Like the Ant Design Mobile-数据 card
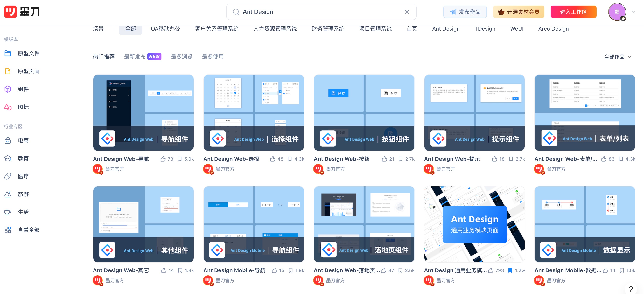 tap(605, 270)
